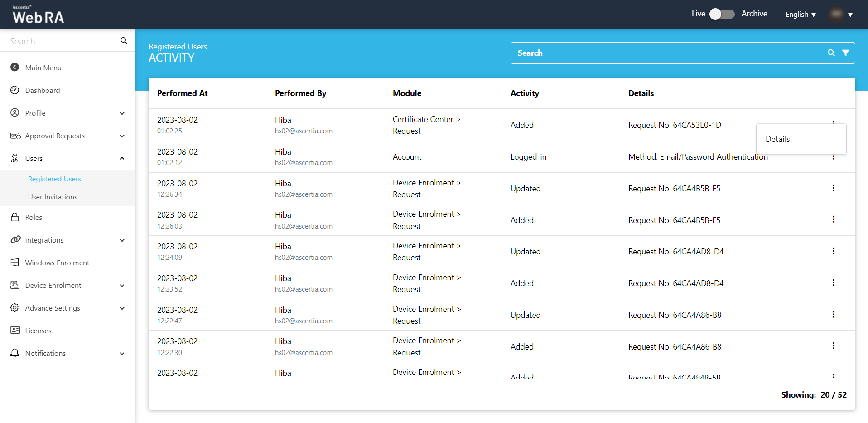This screenshot has width=868, height=423.
Task: Open three-dot menu for request 64CA4AD8-D4 Updated row
Action: [833, 251]
